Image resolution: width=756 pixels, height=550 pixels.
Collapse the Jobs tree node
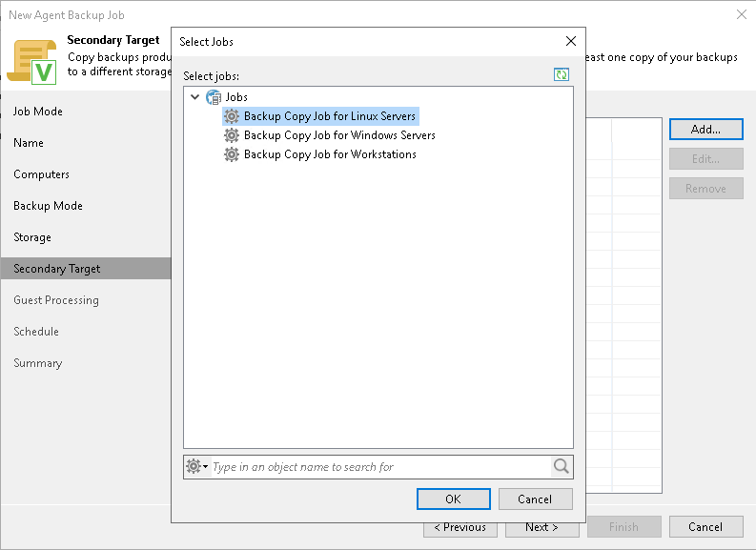point(195,97)
